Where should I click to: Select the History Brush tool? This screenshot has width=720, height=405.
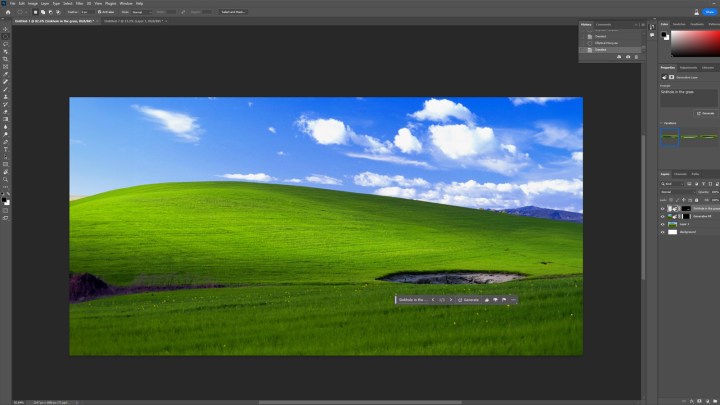pyautogui.click(x=6, y=104)
